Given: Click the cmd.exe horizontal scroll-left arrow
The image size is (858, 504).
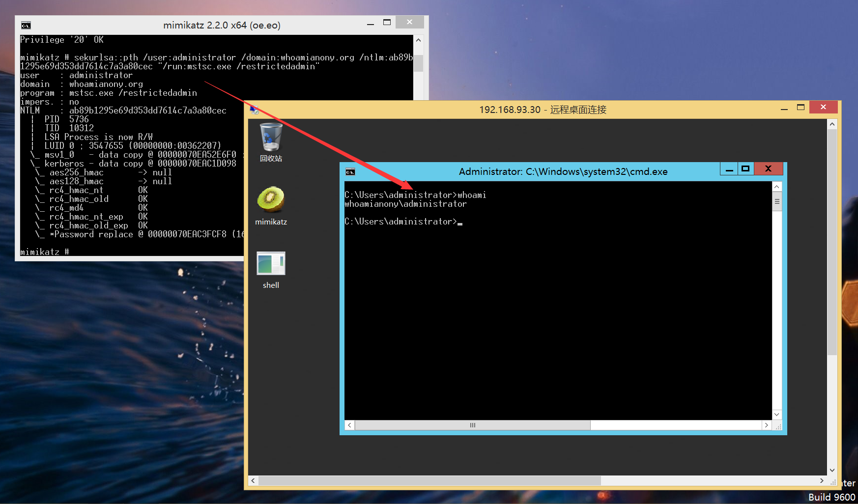Looking at the screenshot, I should pyautogui.click(x=349, y=425).
